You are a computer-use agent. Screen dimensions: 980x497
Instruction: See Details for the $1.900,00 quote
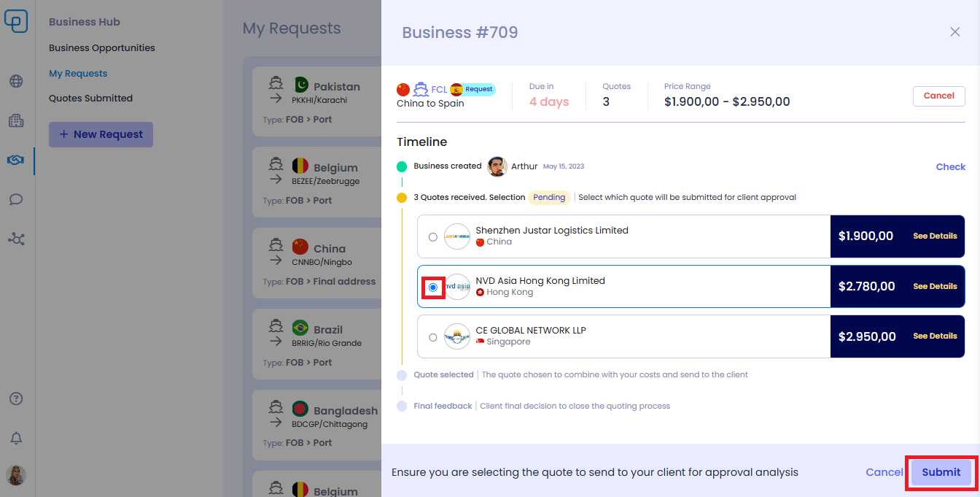[x=935, y=236]
